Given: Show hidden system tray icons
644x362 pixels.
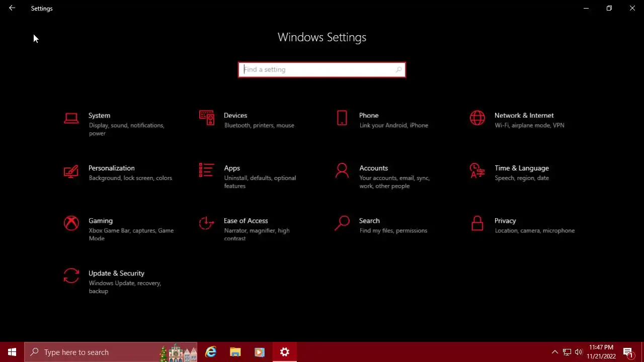Looking at the screenshot, I should click(555, 352).
